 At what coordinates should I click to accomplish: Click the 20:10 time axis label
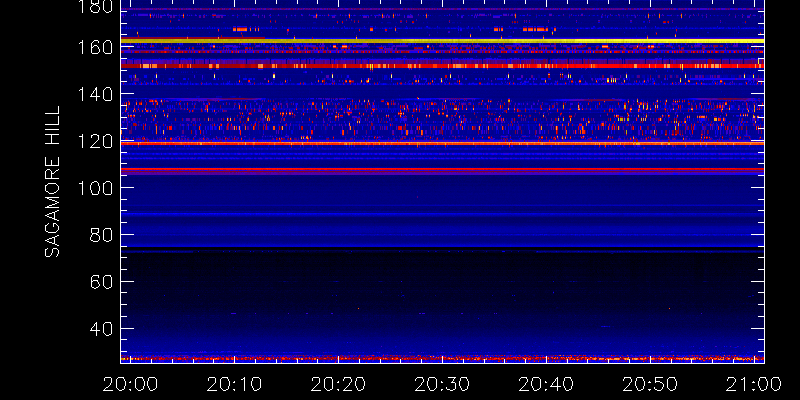(234, 384)
